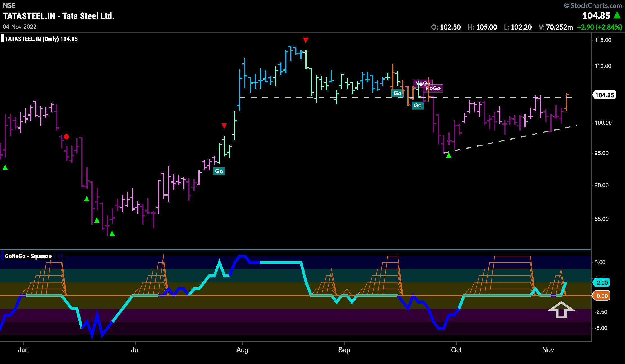Image resolution: width=625 pixels, height=364 pixels.
Task: Click the 5.00 oscillator axis label
Action: [x=600, y=262]
